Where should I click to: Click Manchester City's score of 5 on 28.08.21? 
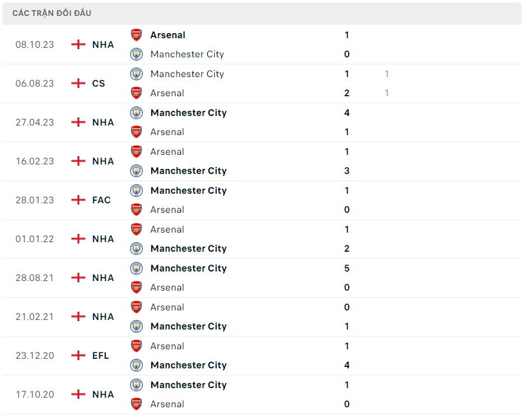(347, 268)
